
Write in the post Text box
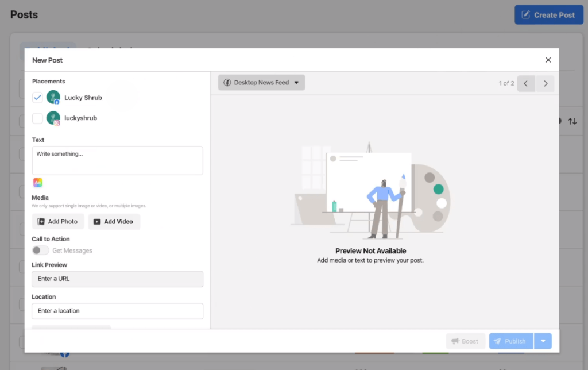[117, 161]
